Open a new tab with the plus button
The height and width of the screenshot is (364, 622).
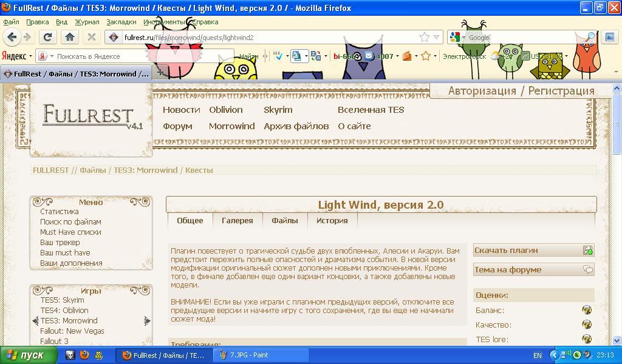tap(160, 72)
